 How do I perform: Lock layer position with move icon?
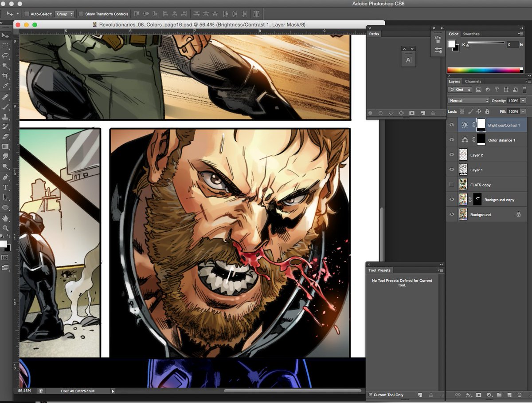tap(479, 111)
